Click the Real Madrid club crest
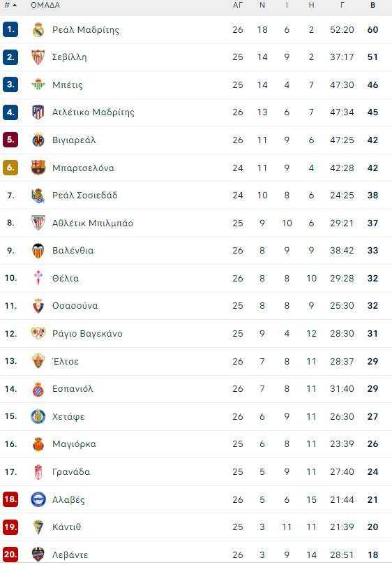392x565 pixels. (38, 29)
